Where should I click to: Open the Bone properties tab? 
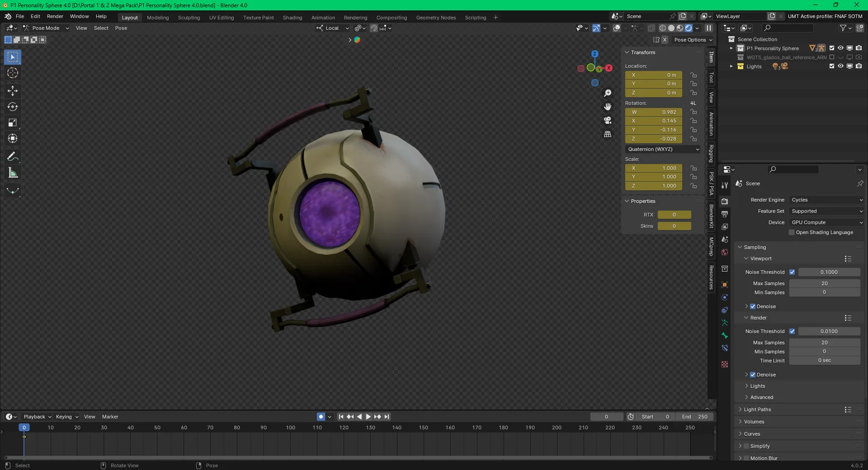click(725, 335)
